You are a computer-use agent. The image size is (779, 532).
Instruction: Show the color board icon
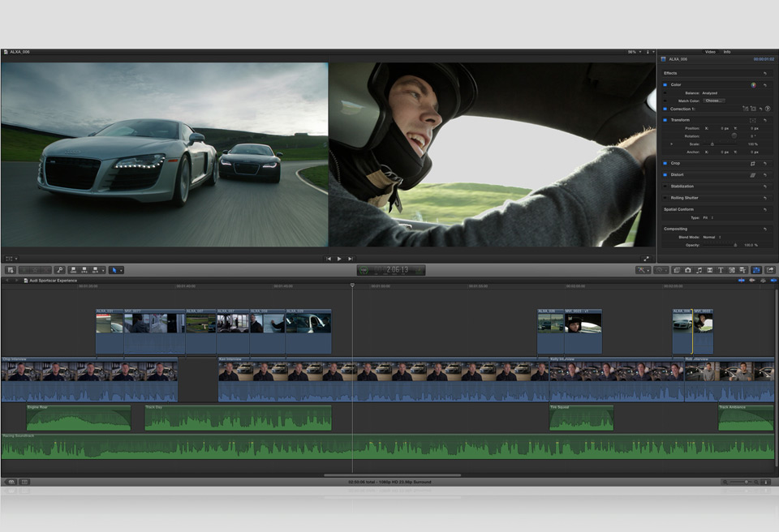pos(754,85)
